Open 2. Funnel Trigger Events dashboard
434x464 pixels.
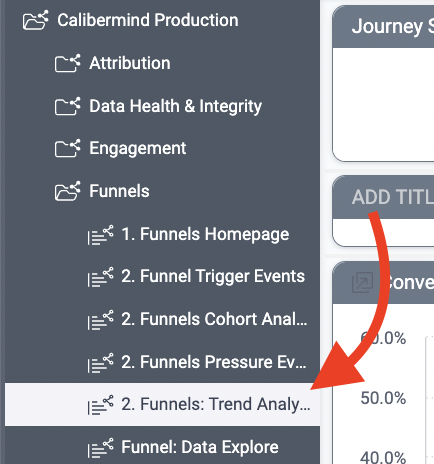coord(213,276)
